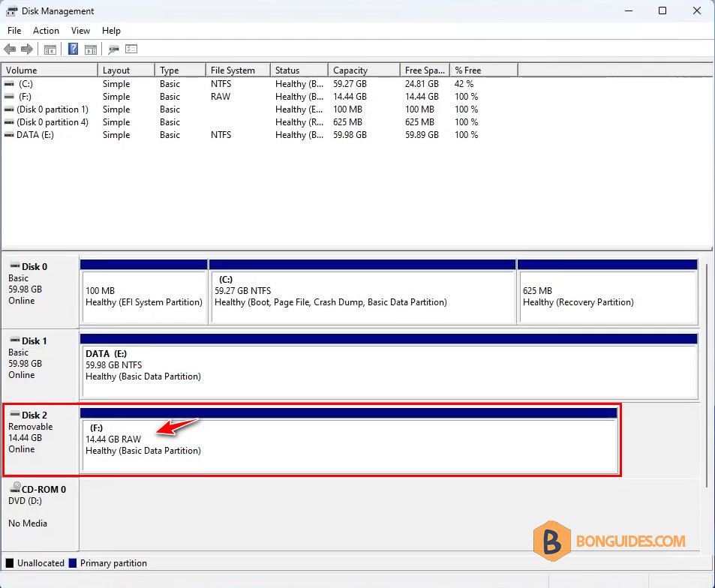
Task: Click the Back arrow toolbar icon
Action: [x=10, y=49]
